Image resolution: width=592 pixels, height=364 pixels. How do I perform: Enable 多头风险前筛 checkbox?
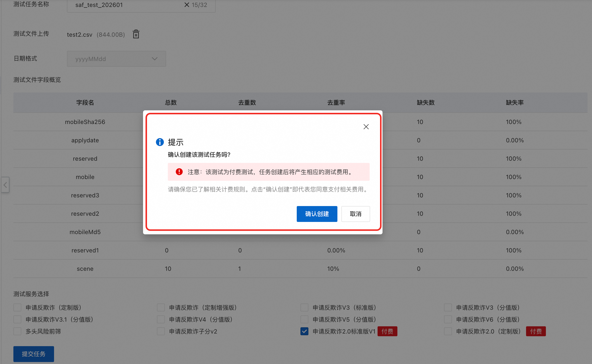17,331
